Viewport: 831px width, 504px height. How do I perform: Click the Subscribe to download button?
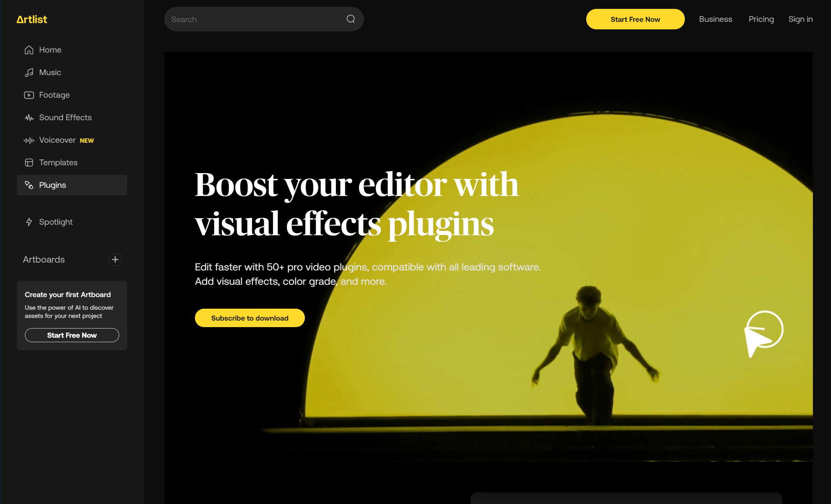[250, 318]
